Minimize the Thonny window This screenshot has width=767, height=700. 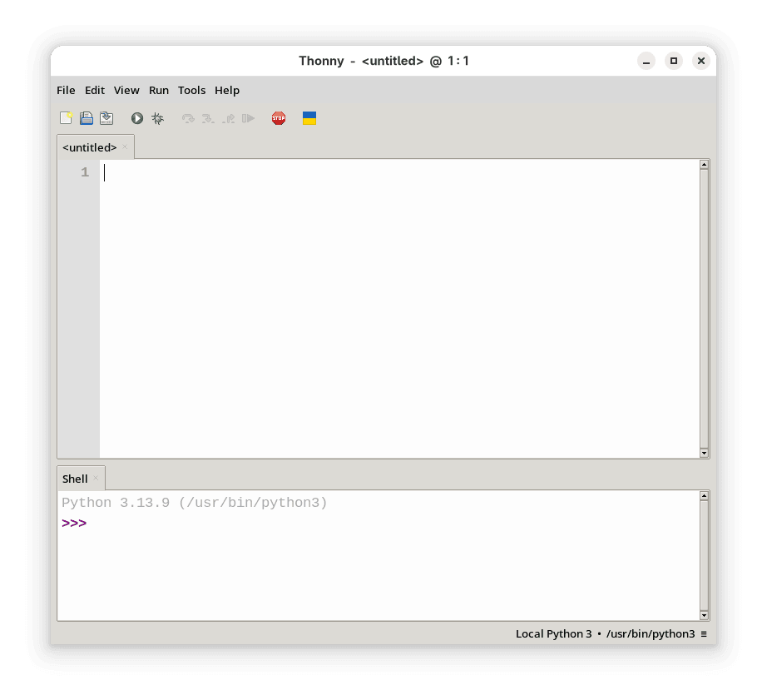[646, 61]
